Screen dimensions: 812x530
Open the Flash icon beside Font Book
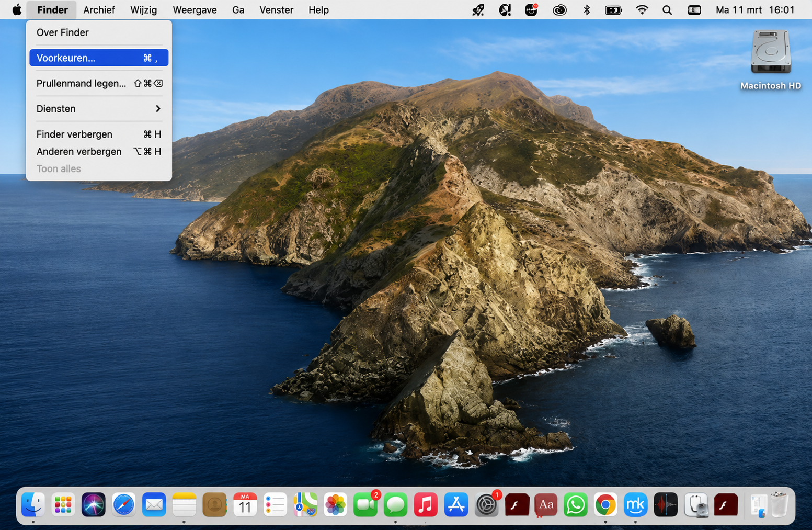[x=517, y=505]
